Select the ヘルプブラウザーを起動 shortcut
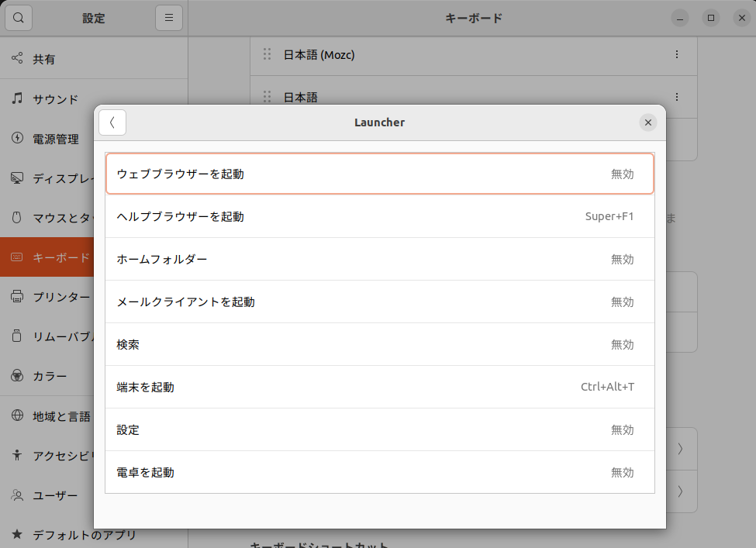The width and height of the screenshot is (756, 548). click(380, 216)
